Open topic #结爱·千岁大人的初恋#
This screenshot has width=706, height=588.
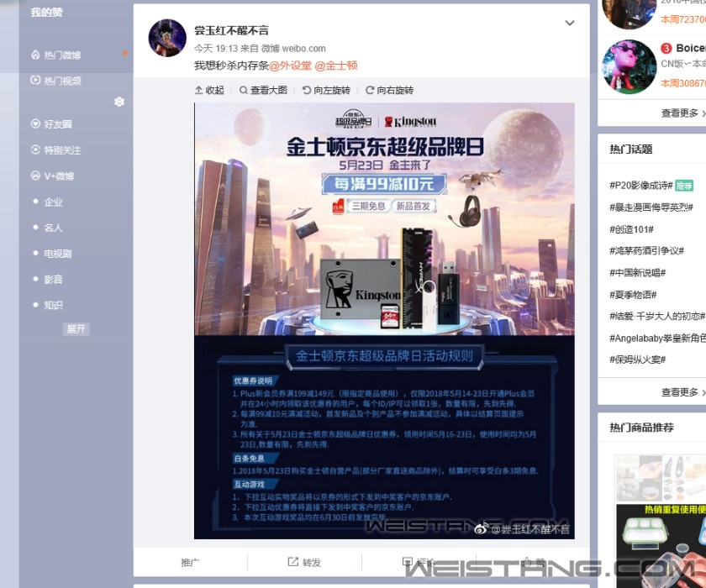pyautogui.click(x=657, y=316)
